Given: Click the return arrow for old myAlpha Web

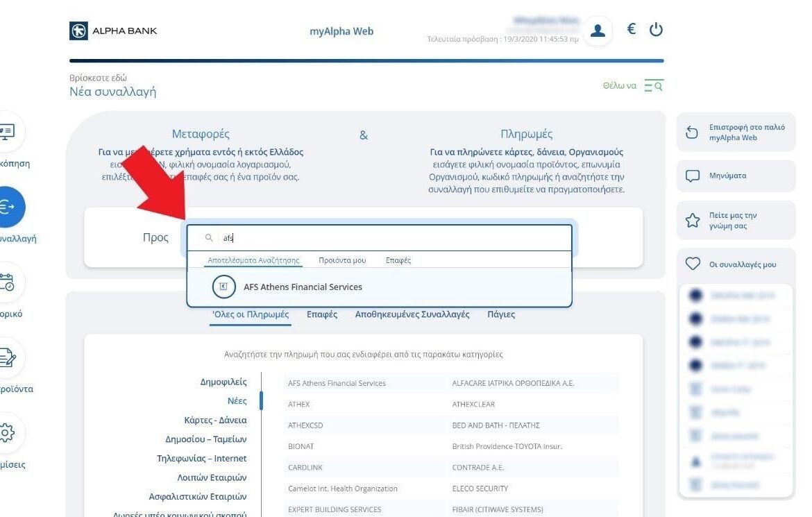Looking at the screenshot, I should tap(692, 133).
